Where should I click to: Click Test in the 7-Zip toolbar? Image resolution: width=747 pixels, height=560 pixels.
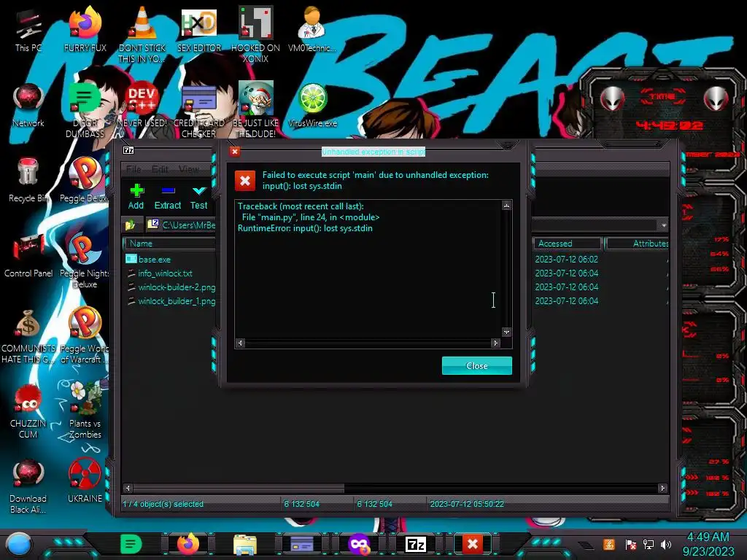[198, 197]
